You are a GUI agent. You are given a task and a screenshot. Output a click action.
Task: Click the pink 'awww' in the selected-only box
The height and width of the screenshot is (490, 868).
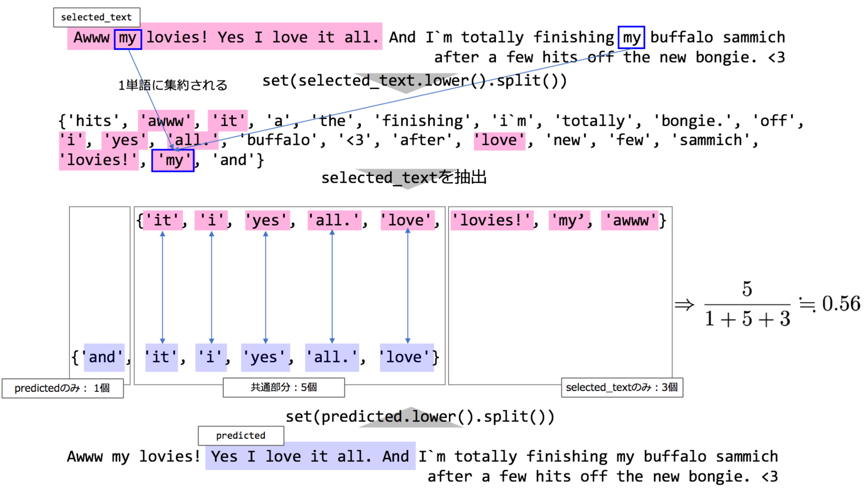(x=630, y=220)
